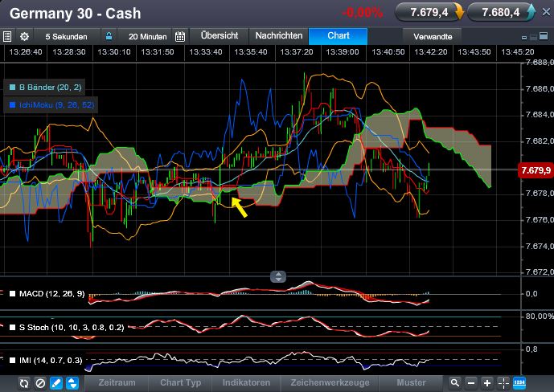Click the magnifier zoom icon
The height and width of the screenshot is (392, 554).
(x=455, y=383)
